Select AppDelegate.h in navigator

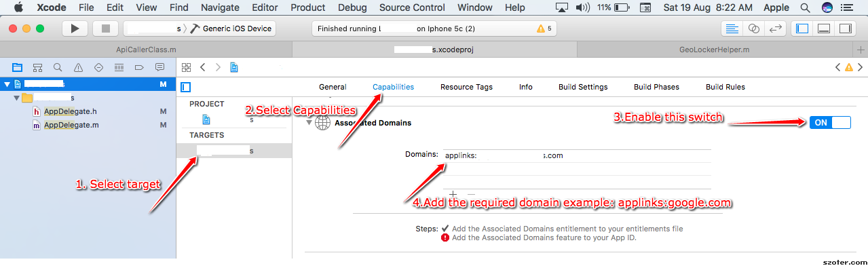71,111
